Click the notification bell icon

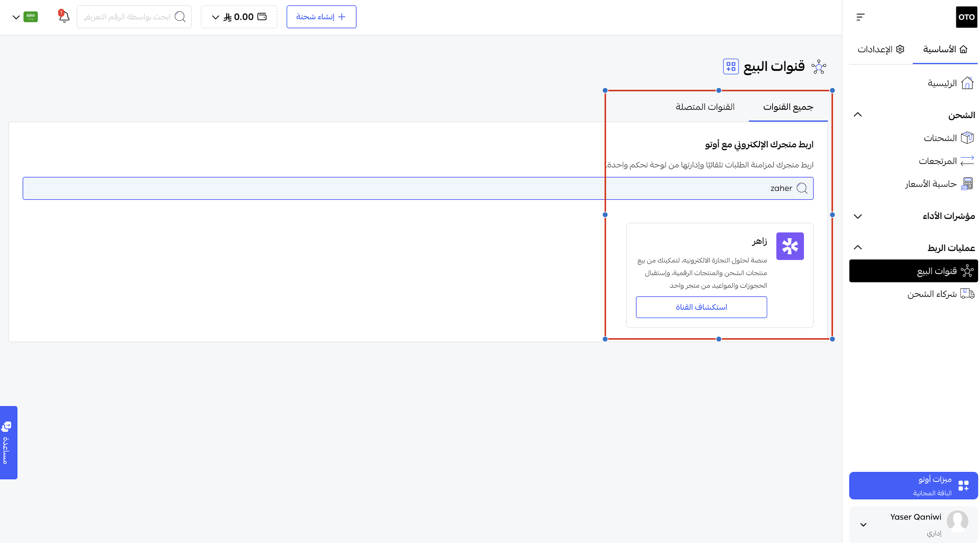click(x=64, y=17)
